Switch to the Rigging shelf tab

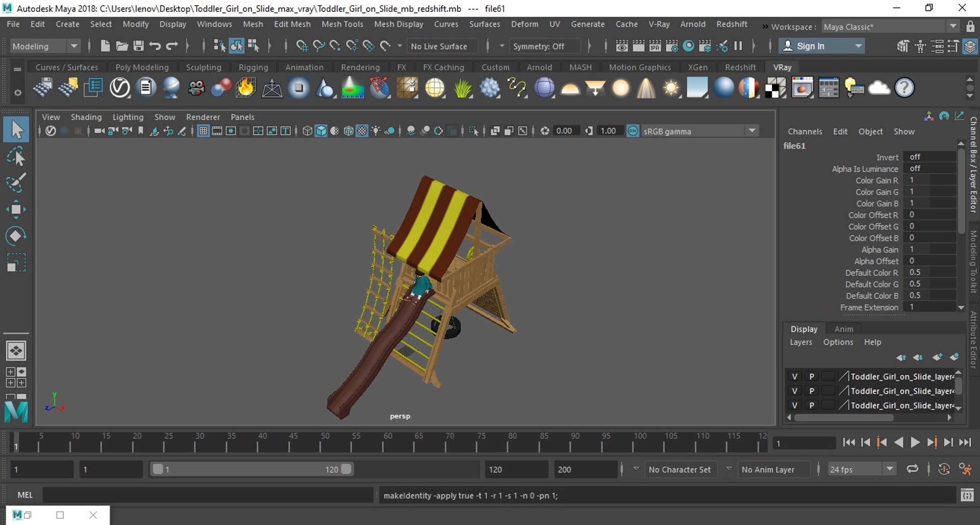pyautogui.click(x=253, y=67)
